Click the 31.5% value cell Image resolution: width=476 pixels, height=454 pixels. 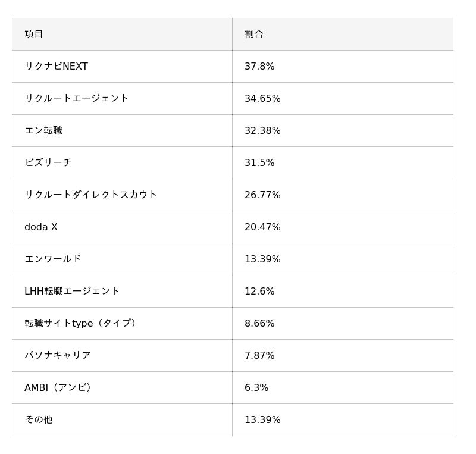pos(259,163)
